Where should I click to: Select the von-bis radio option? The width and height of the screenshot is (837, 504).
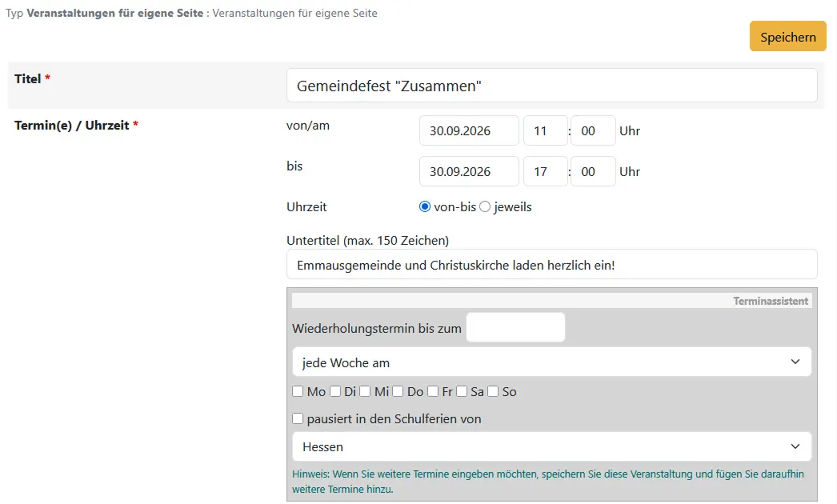(x=425, y=206)
